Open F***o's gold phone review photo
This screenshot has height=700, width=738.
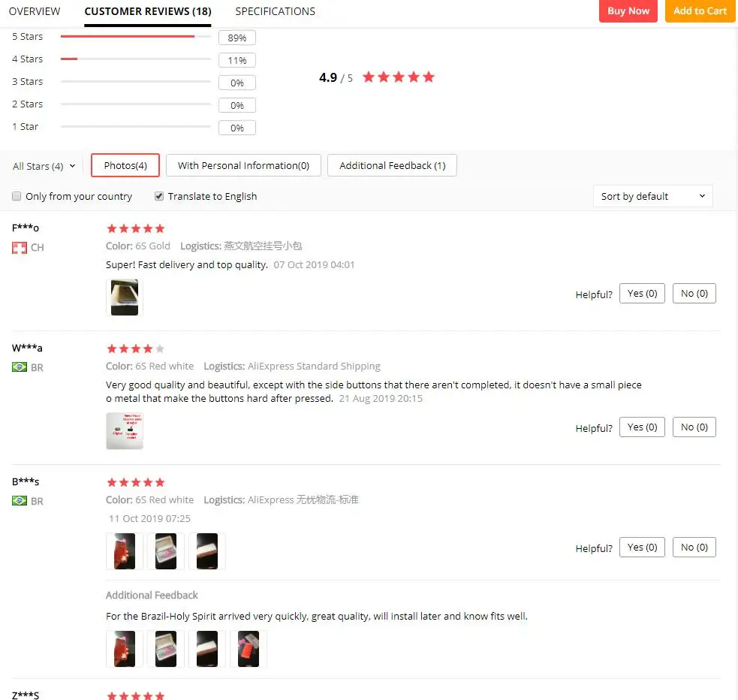(125, 297)
